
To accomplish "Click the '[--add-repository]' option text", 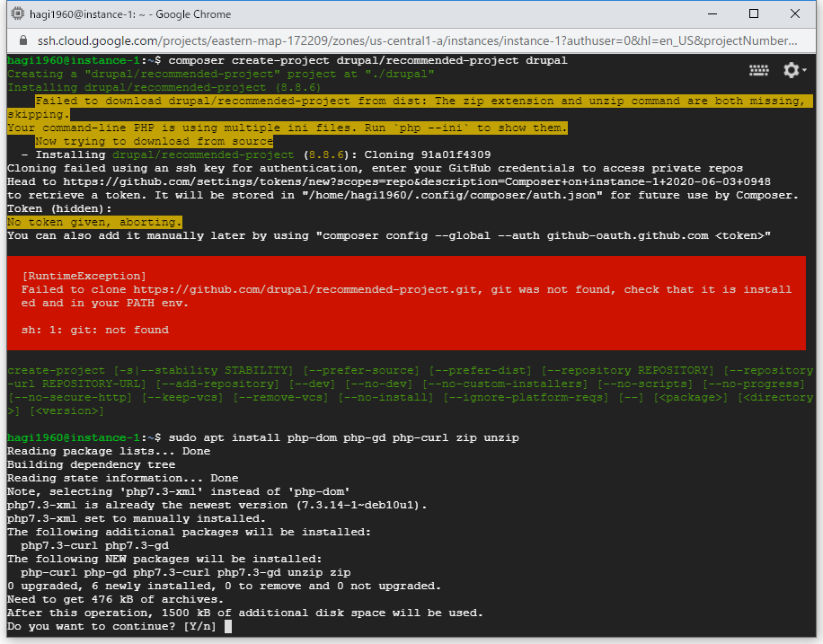I will point(217,384).
